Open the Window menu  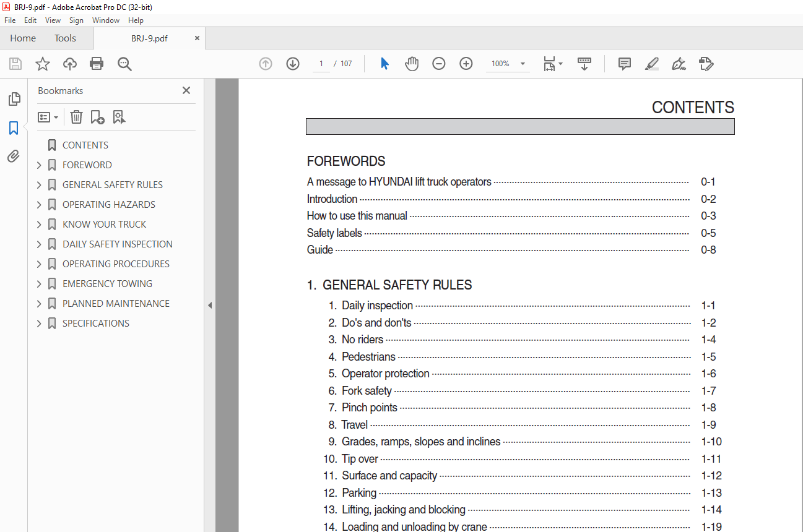tap(106, 20)
